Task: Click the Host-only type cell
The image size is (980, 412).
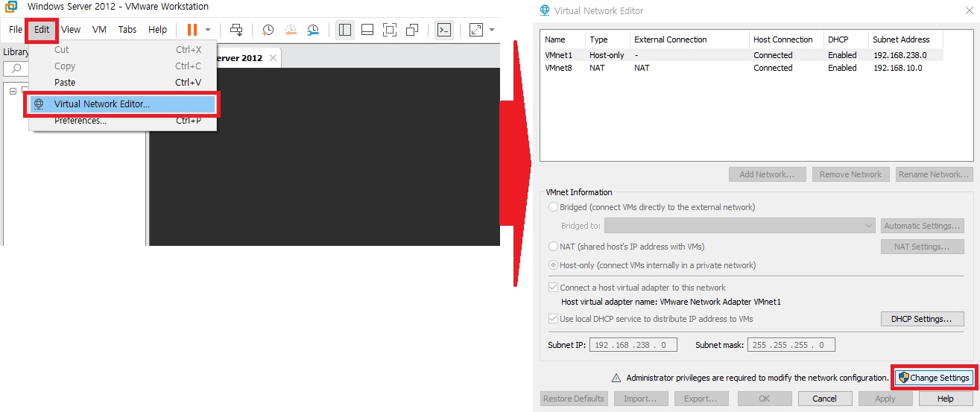Action: [607, 55]
